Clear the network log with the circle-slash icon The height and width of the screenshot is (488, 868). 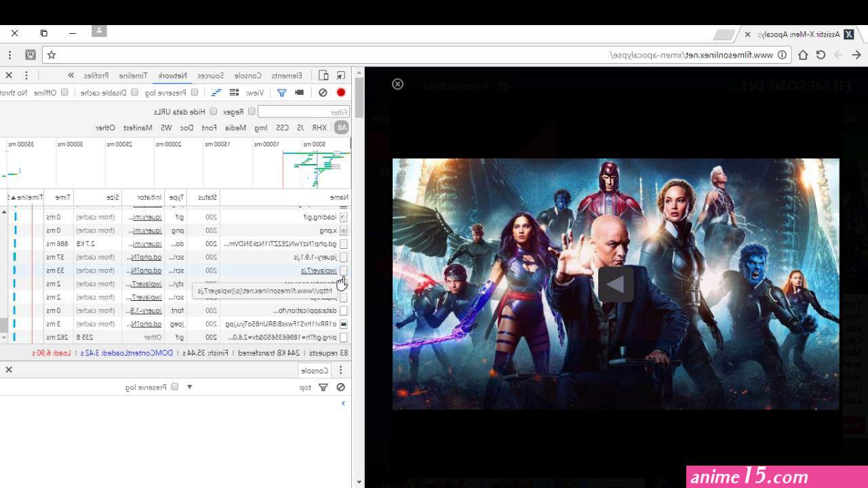tap(323, 93)
